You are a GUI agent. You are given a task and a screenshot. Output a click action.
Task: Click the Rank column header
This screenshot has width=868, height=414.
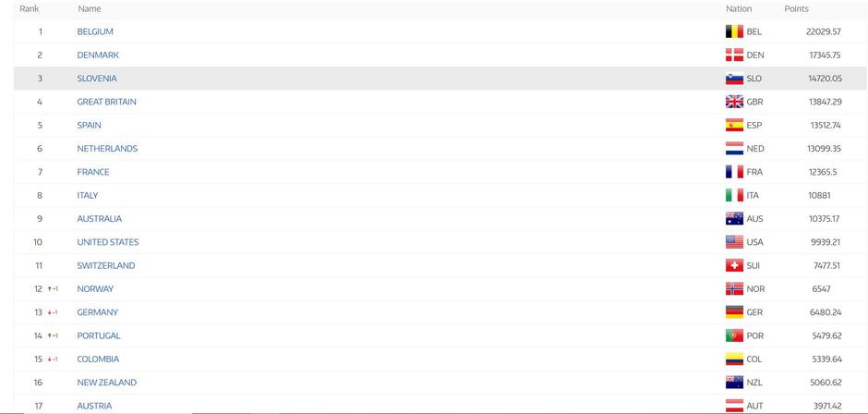tap(30, 9)
